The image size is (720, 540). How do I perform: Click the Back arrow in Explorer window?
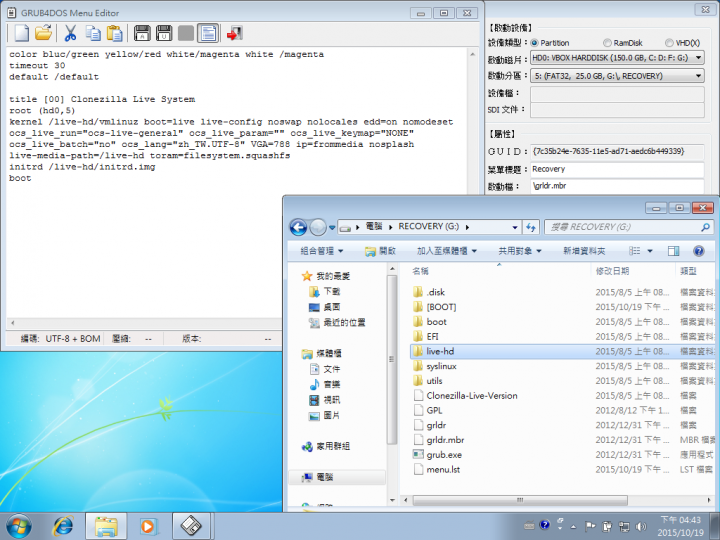[x=298, y=227]
